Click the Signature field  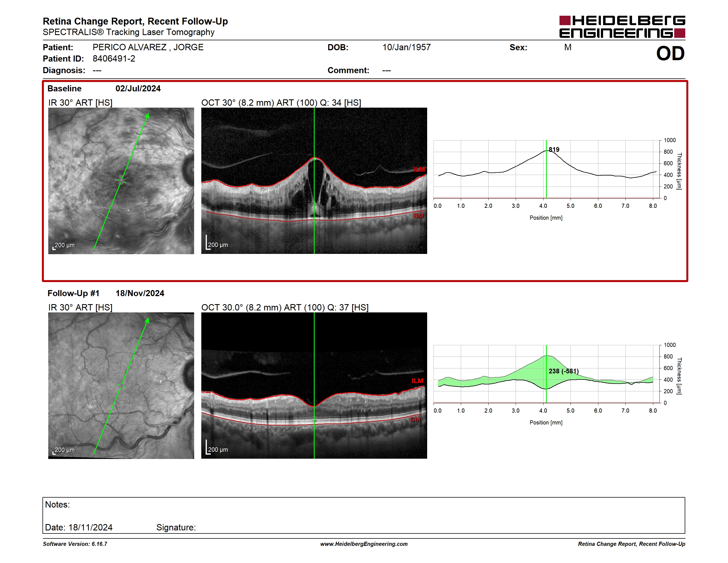176,528
